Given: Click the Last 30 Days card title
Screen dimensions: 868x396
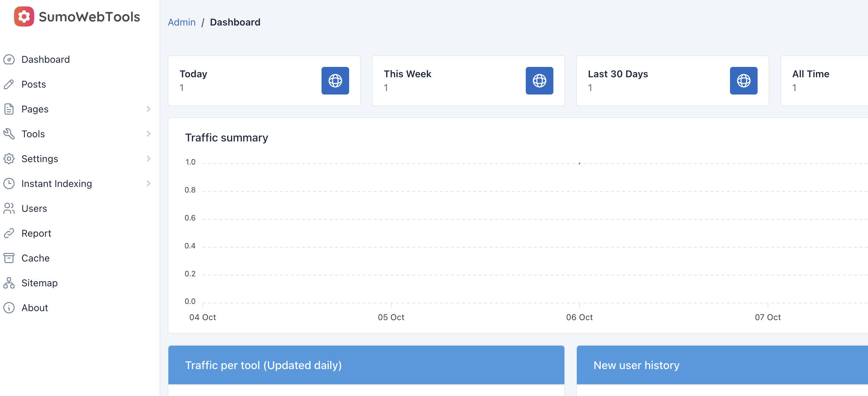Looking at the screenshot, I should pos(618,74).
